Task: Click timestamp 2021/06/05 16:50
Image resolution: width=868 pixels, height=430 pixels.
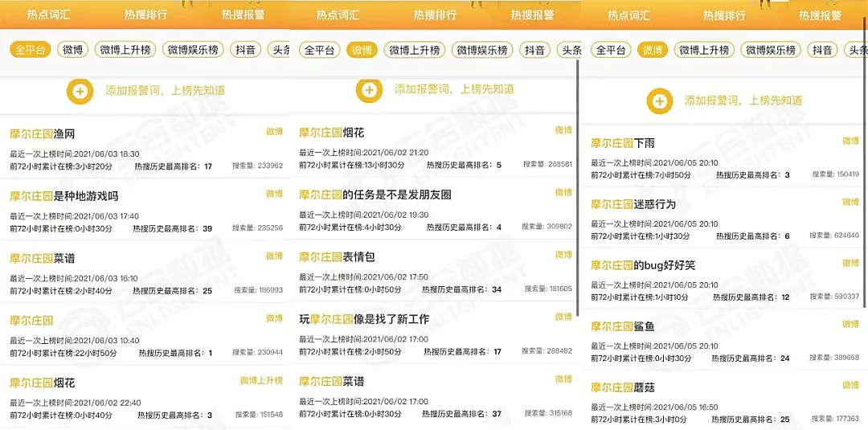Action: pyautogui.click(x=686, y=407)
